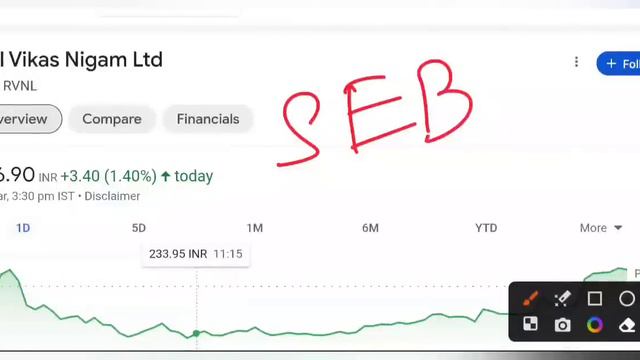Click the Follow button

pyautogui.click(x=618, y=64)
